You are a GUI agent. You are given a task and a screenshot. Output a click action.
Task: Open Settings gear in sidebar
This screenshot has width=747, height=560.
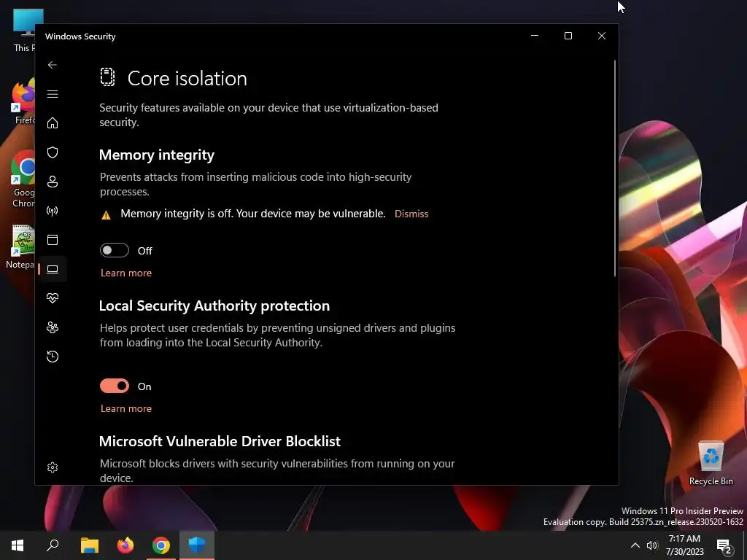pos(53,467)
